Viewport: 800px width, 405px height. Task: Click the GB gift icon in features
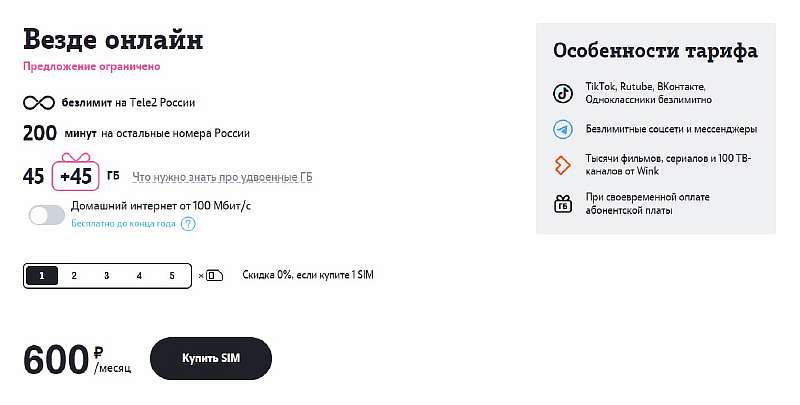coord(563,204)
